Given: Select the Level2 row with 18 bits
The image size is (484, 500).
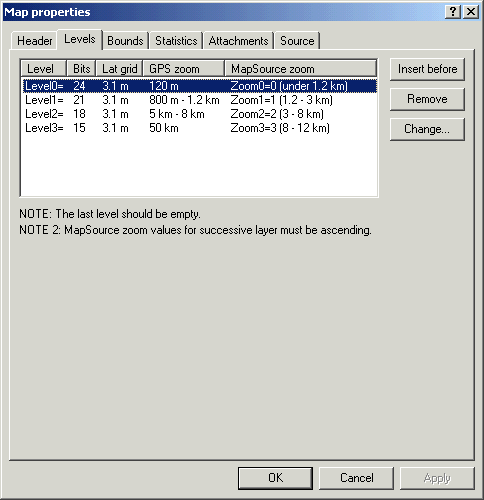Looking at the screenshot, I should tap(200, 114).
